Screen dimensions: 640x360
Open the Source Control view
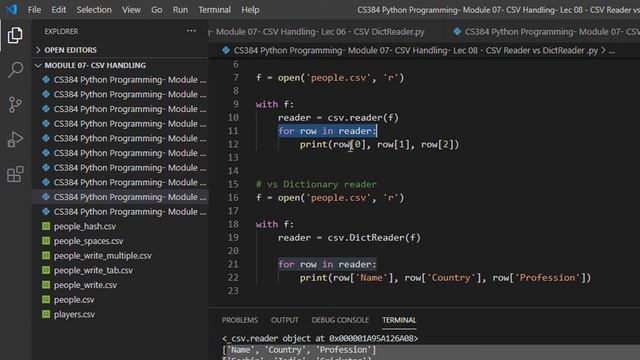[15, 104]
